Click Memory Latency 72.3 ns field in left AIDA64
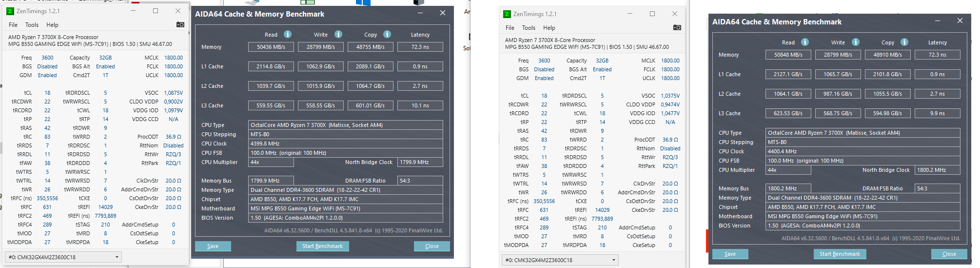The height and width of the screenshot is (268, 980). [x=420, y=47]
